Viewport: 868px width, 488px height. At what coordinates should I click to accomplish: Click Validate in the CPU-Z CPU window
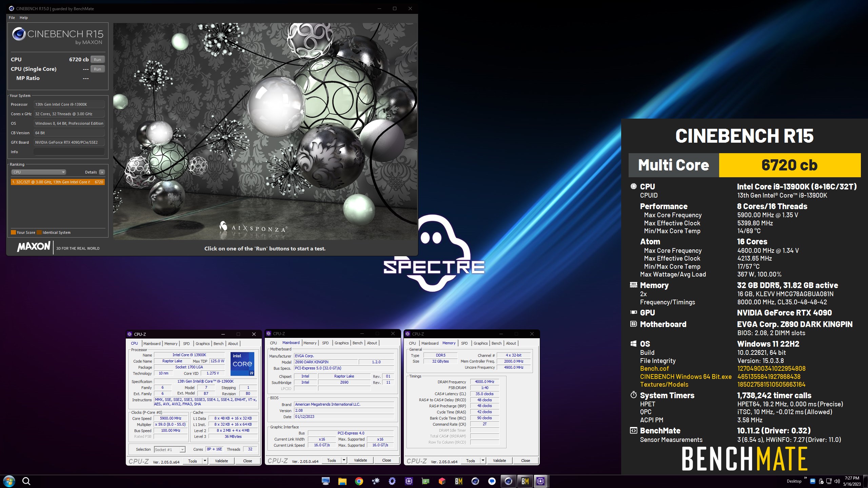[221, 461]
